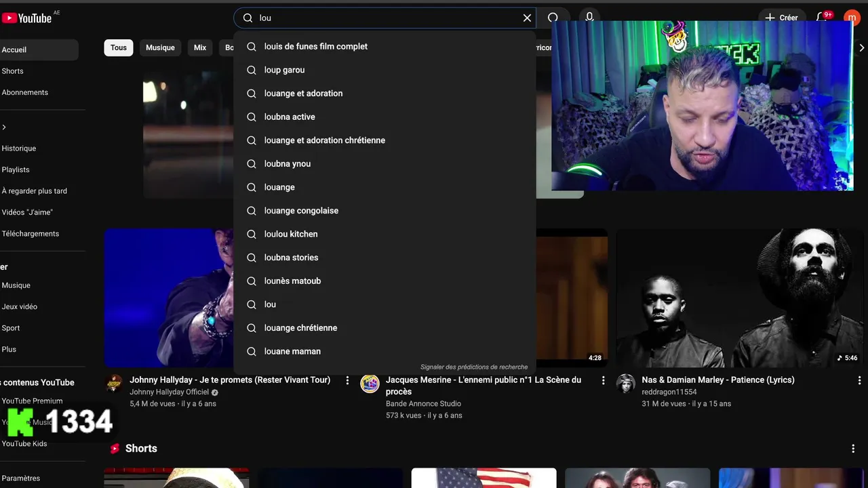Open Téléchargements in sidebar
Viewport: 868px width, 488px height.
(39, 234)
